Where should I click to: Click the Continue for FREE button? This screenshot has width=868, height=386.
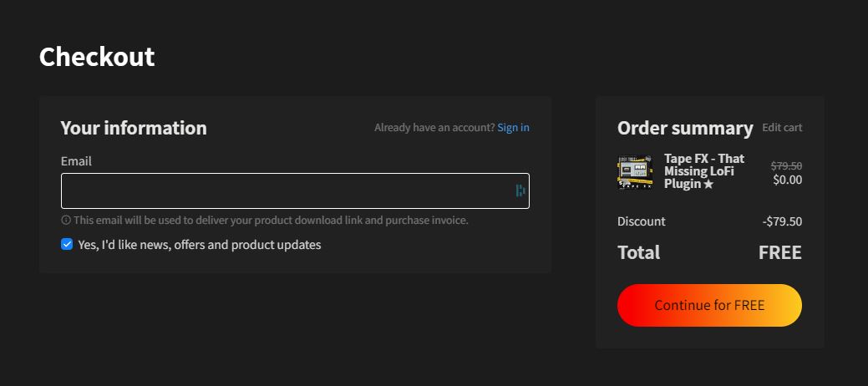(x=709, y=305)
